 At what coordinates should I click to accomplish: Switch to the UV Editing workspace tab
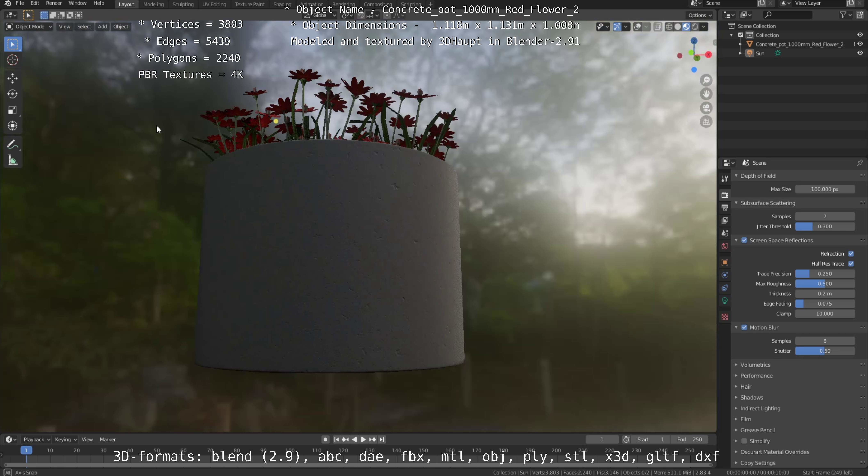214,4
